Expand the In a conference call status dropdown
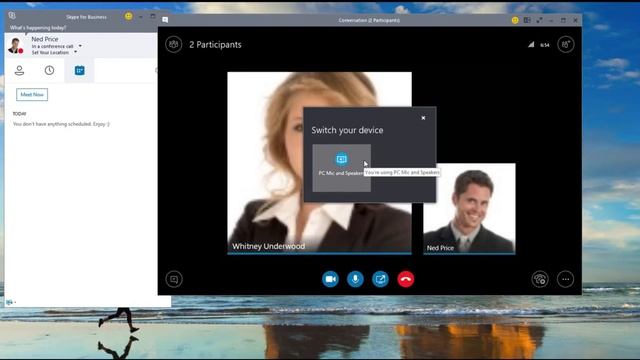The height and width of the screenshot is (360, 640). (x=80, y=46)
